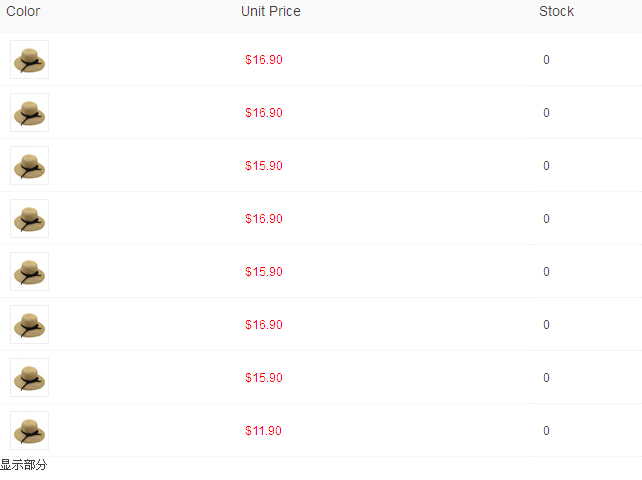Open the third row's hat image
Image resolution: width=642 pixels, height=480 pixels.
(29, 165)
